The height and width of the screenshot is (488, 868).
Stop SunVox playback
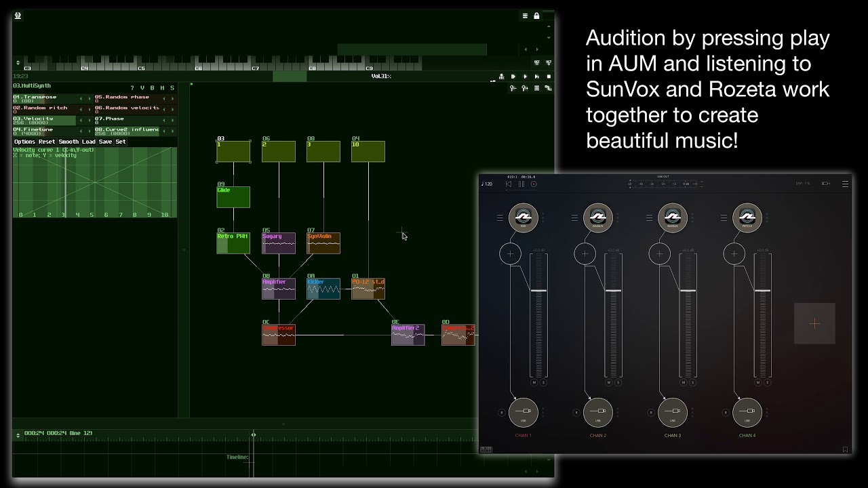[549, 77]
